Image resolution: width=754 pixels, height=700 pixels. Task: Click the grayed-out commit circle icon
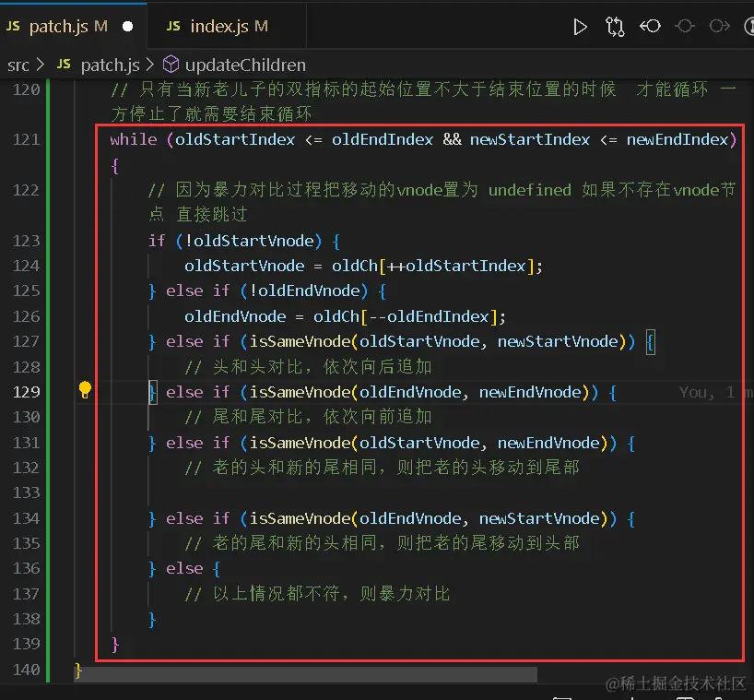[685, 26]
